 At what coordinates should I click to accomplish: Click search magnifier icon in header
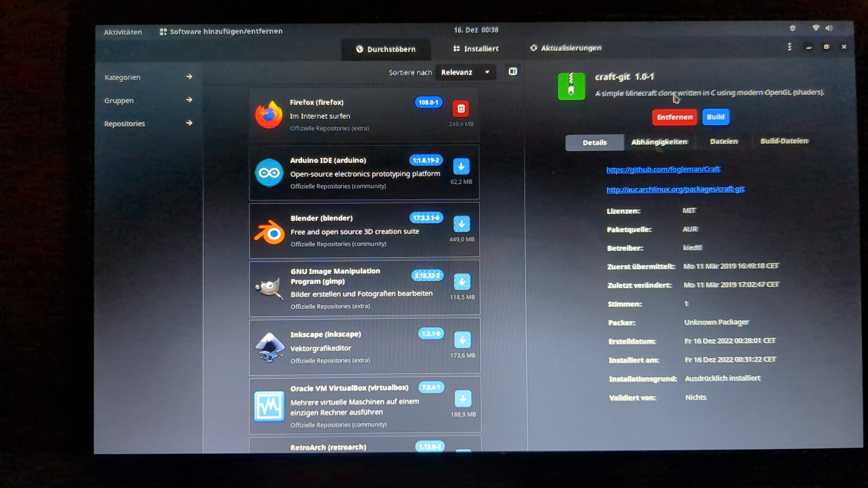pos(107,51)
